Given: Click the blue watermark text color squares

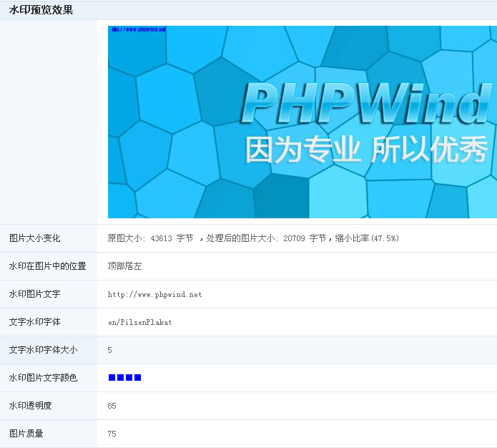Looking at the screenshot, I should click(x=124, y=378).
